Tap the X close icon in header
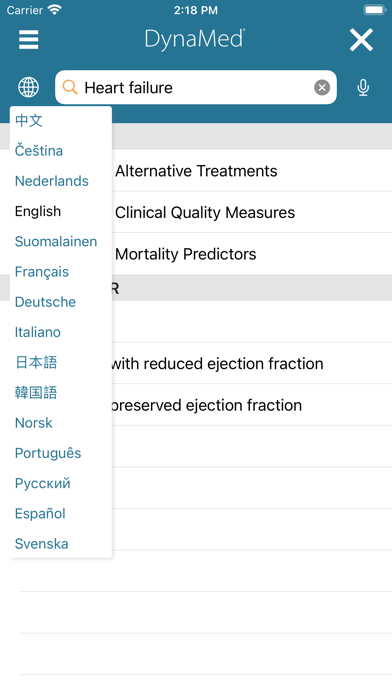 [x=361, y=40]
